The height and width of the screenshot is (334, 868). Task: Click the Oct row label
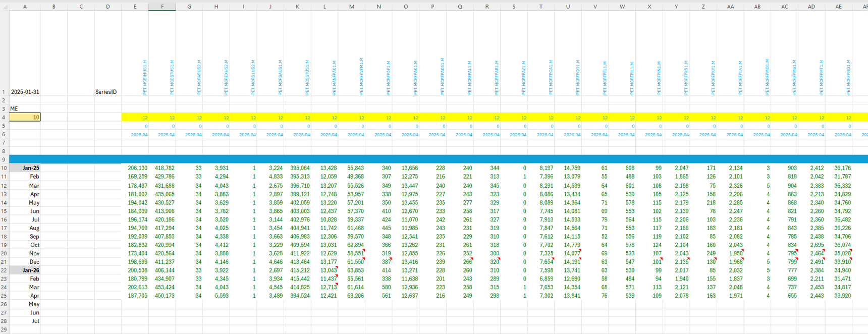tap(25, 245)
